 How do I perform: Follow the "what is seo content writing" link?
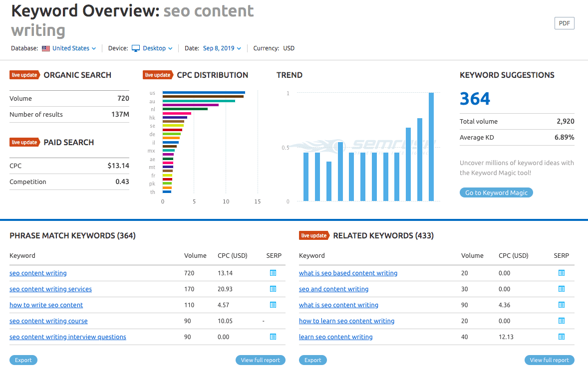pyautogui.click(x=338, y=305)
